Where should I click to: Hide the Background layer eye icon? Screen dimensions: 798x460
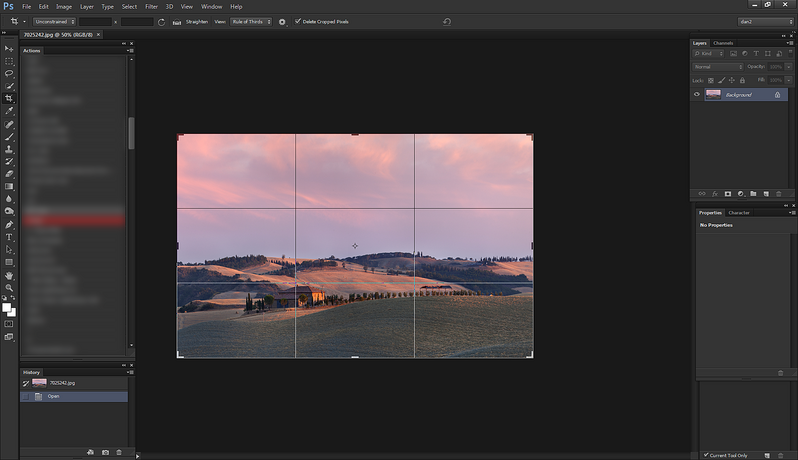[x=697, y=94]
